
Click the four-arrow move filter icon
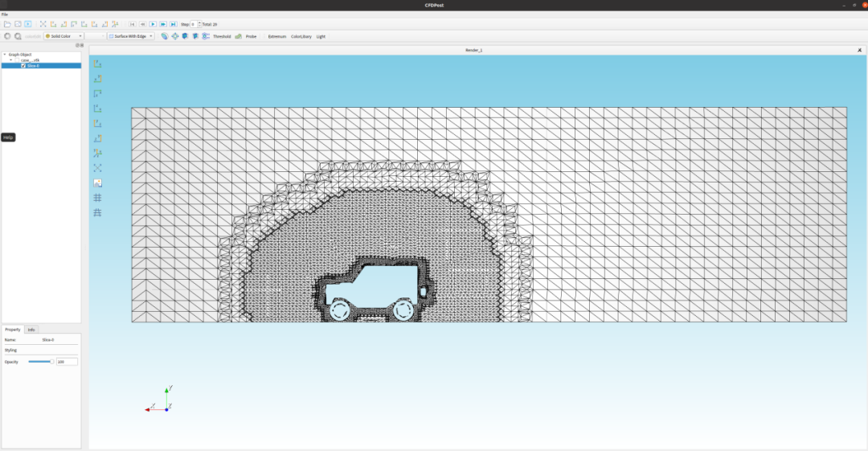click(175, 36)
